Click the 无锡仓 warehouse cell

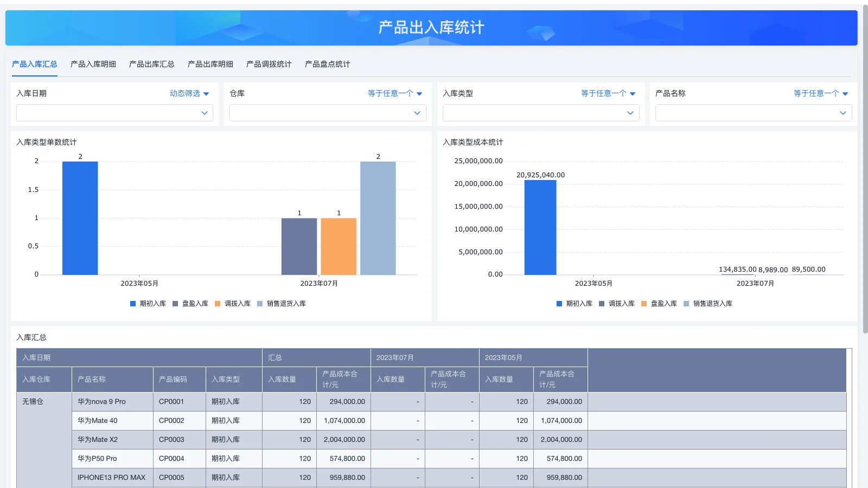click(33, 402)
